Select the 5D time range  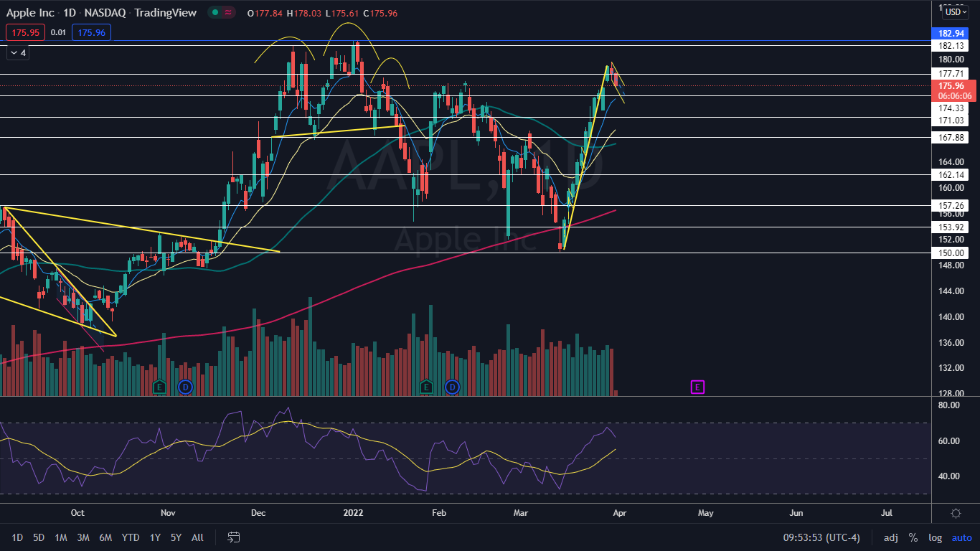coord(39,537)
